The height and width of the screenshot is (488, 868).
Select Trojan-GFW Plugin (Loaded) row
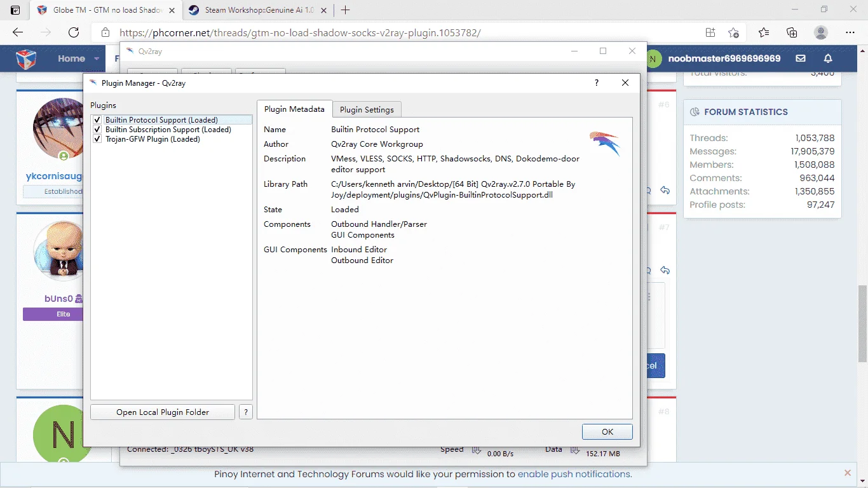click(x=172, y=139)
